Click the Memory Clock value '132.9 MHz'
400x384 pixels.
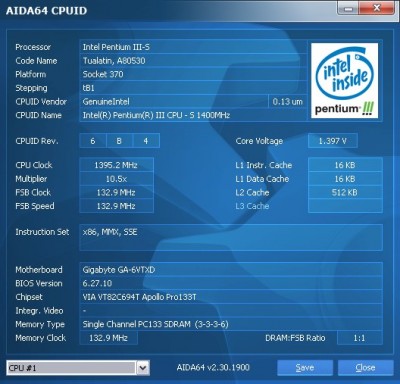point(109,338)
